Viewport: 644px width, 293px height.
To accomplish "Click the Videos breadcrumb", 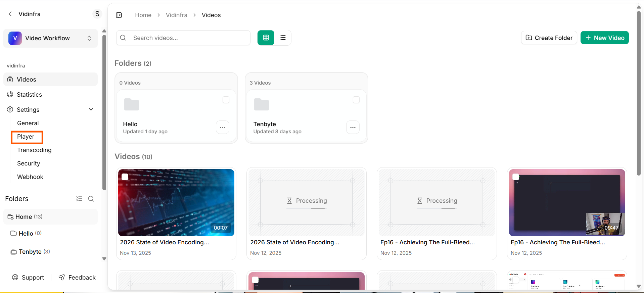I will click(211, 15).
